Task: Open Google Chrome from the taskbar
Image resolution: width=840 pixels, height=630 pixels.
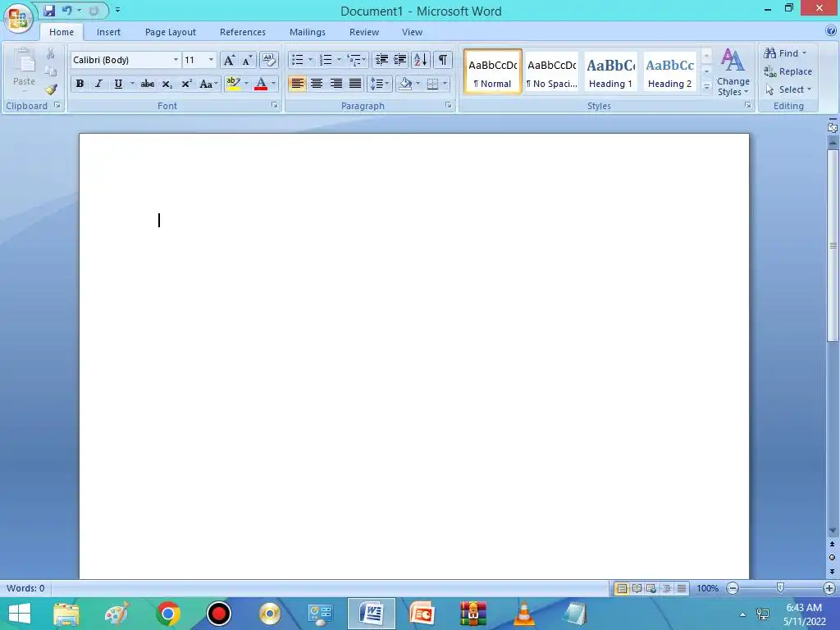Action: [167, 614]
